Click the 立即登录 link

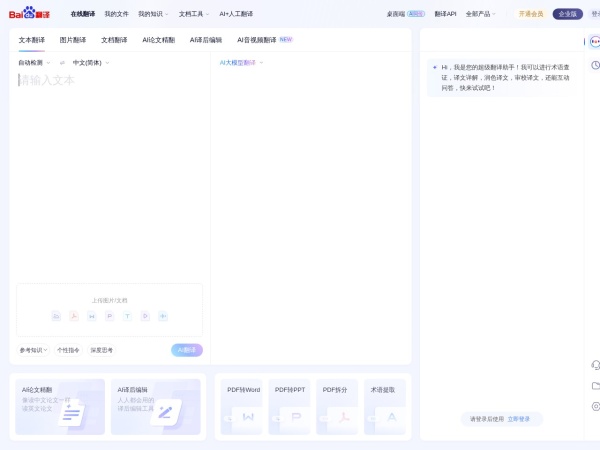coord(518,419)
